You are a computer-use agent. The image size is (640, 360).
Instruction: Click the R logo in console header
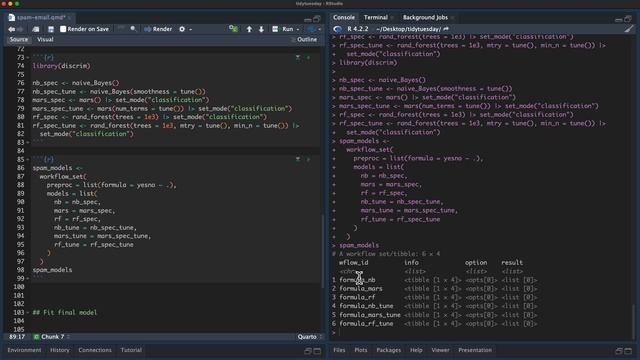coord(338,29)
